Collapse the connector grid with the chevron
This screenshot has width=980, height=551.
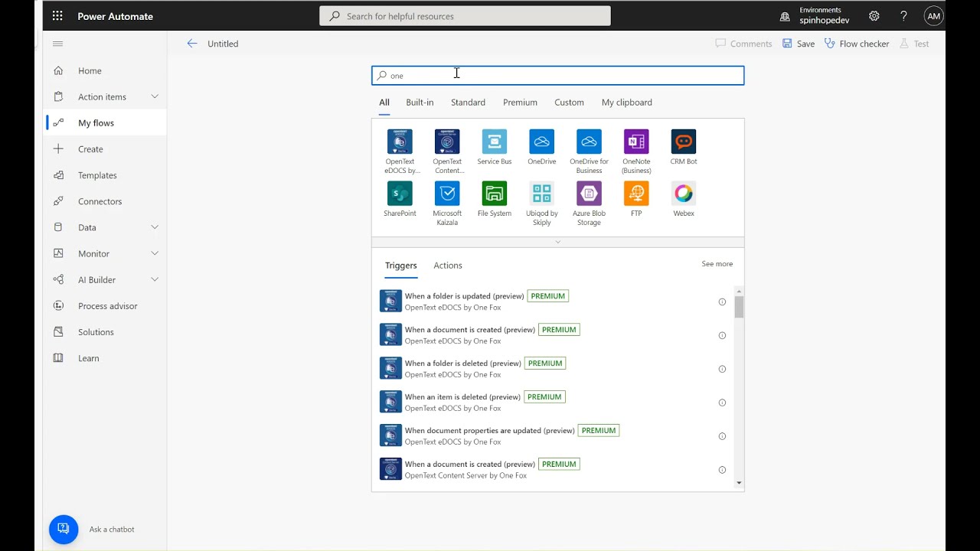click(557, 242)
